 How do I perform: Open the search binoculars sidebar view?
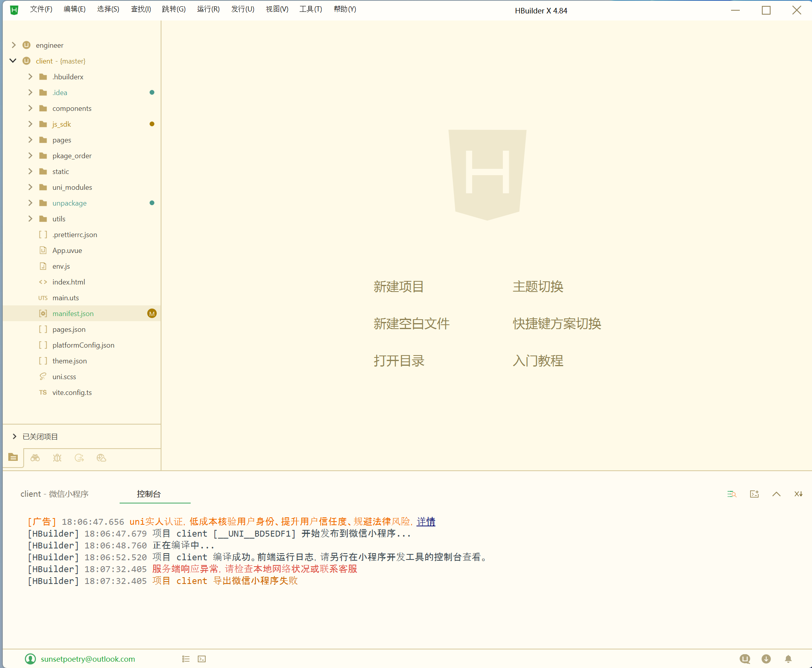(35, 458)
